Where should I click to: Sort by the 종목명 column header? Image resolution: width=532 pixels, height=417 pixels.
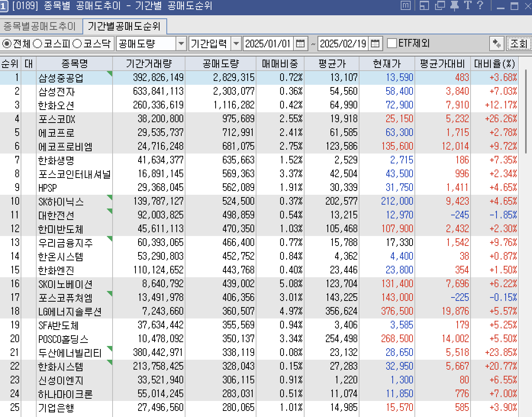click(74, 63)
